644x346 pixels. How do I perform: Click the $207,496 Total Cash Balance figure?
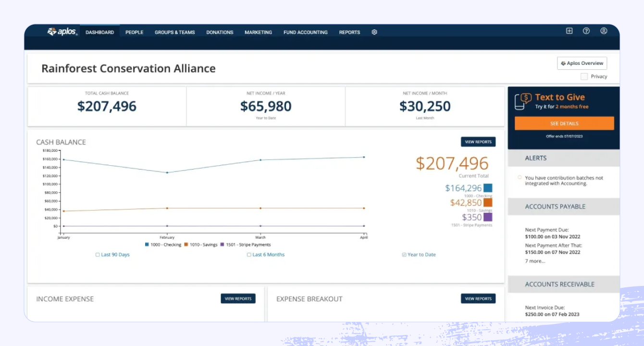(x=107, y=106)
